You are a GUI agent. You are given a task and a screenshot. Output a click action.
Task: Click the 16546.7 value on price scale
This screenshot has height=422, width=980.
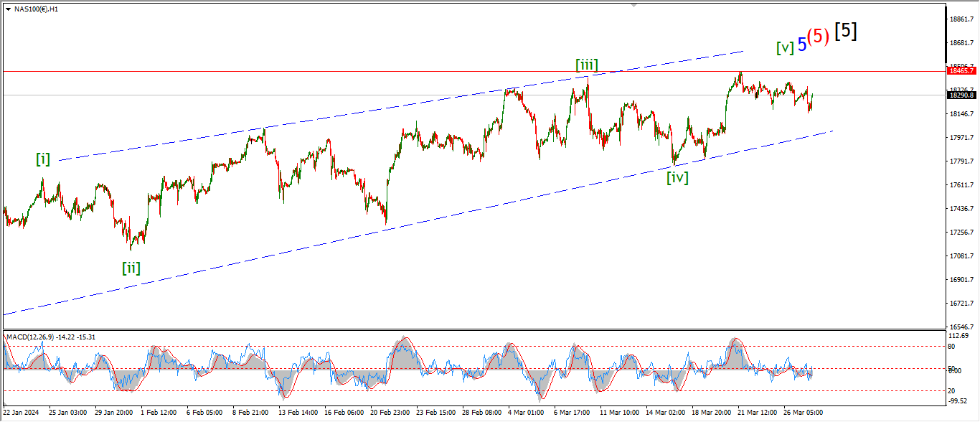960,327
